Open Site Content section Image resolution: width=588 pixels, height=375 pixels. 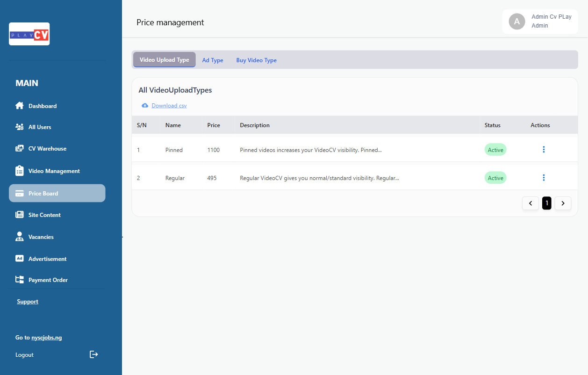click(x=44, y=215)
